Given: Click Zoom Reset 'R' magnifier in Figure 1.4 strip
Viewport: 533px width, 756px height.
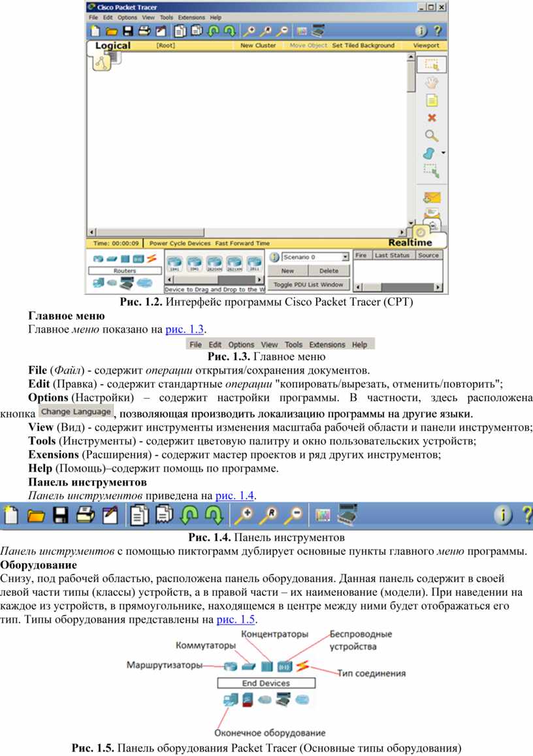Looking at the screenshot, I should click(269, 515).
